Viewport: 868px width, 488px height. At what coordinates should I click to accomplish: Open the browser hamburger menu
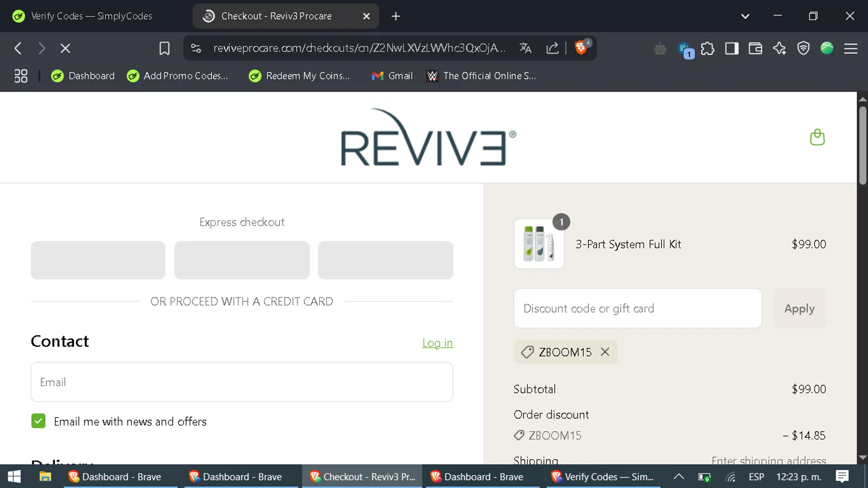click(851, 49)
